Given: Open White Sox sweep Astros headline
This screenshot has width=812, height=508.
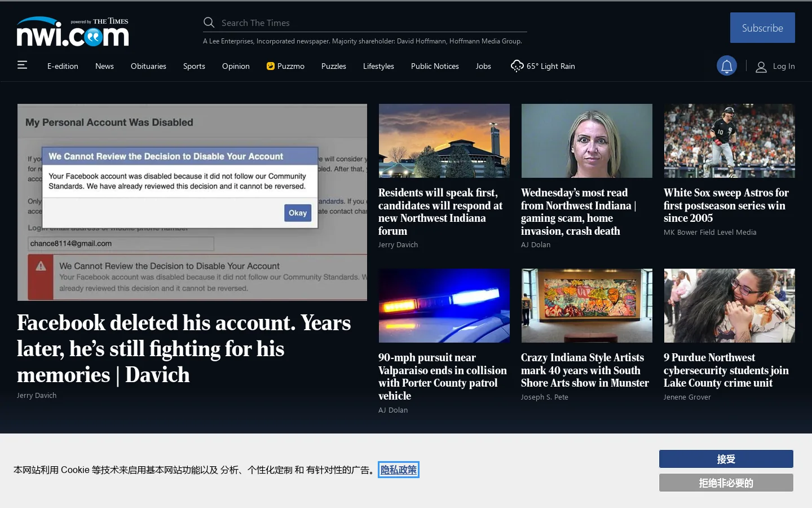Looking at the screenshot, I should [726, 205].
